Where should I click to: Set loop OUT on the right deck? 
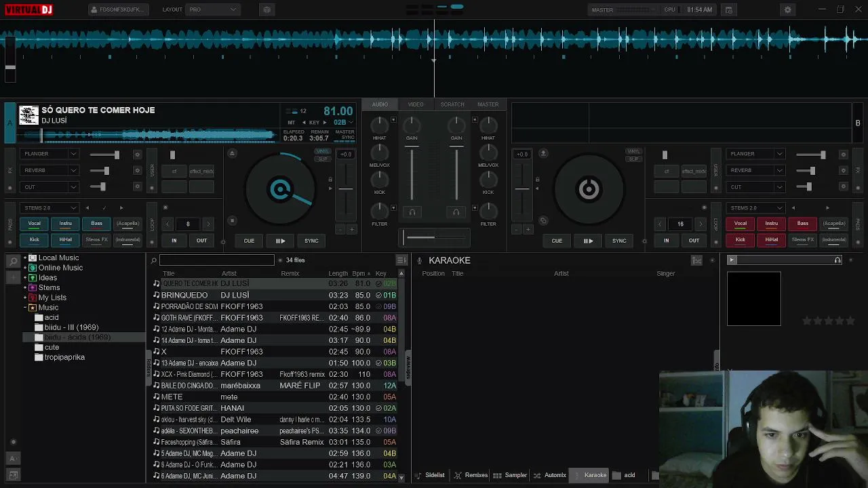(694, 241)
